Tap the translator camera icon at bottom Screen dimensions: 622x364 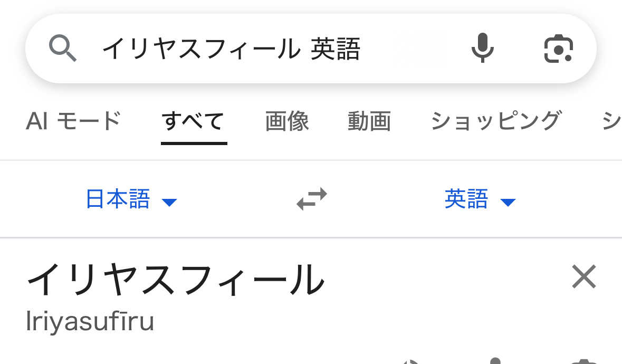583,361
